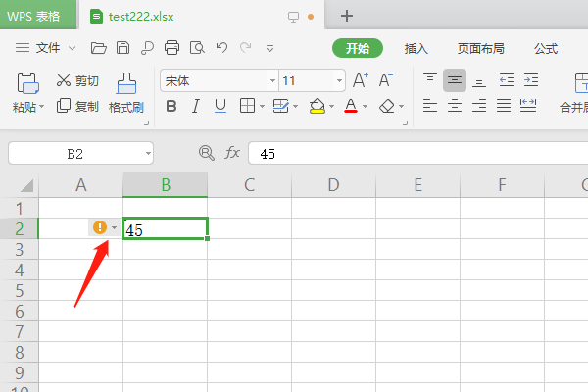Expand the quick access toolbar customize arrow
The image size is (588, 392).
click(269, 48)
